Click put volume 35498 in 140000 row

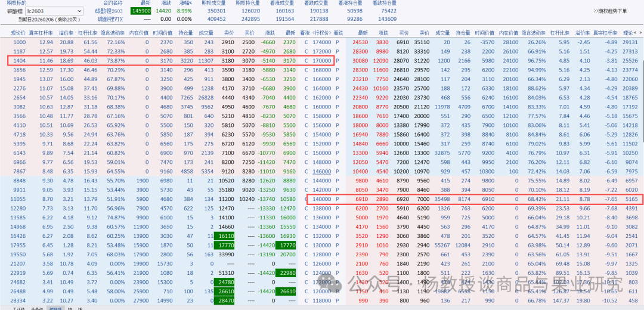pos(442,199)
